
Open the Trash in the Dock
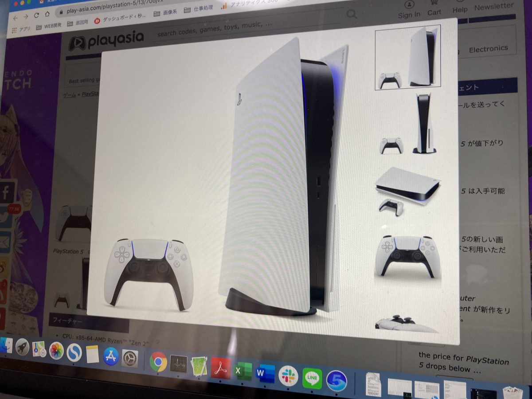click(x=512, y=393)
